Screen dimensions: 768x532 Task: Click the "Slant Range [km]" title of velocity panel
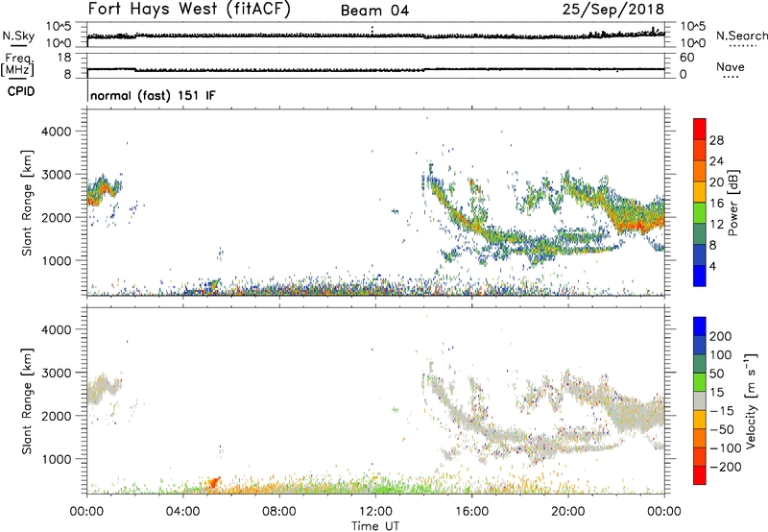[27, 401]
